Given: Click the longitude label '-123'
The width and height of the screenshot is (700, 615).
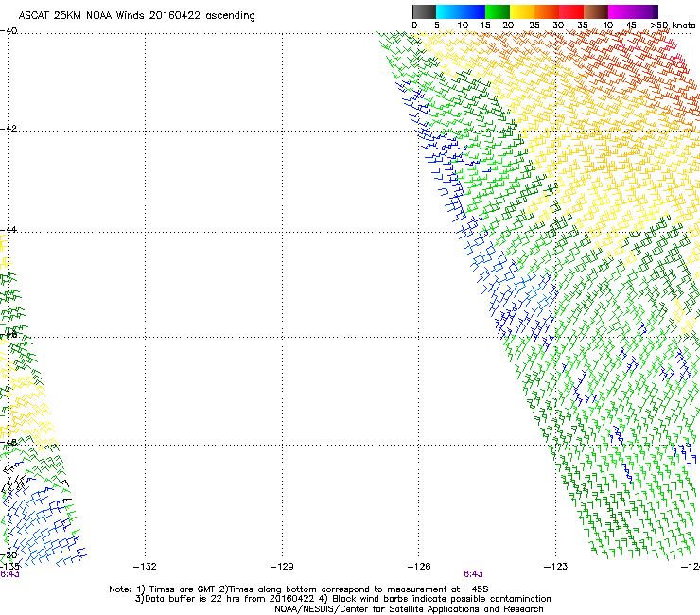Looking at the screenshot, I should [x=556, y=567].
